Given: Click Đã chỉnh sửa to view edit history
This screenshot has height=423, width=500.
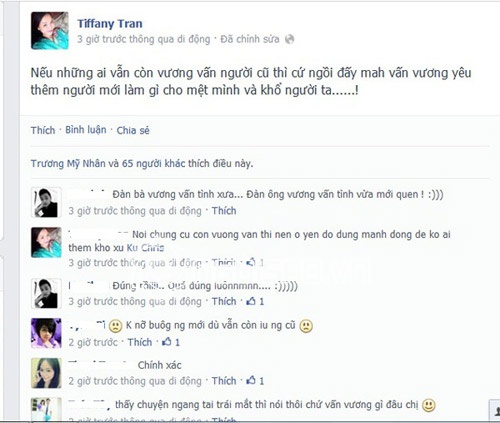Looking at the screenshot, I should [x=250, y=39].
